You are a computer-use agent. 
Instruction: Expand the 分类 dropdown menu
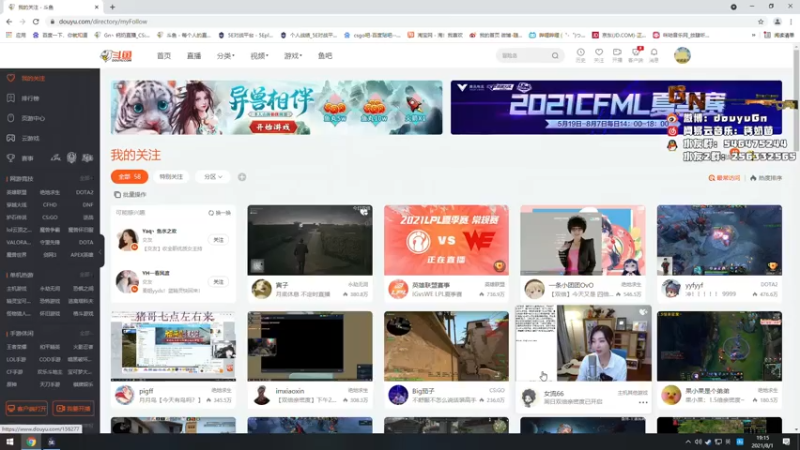pyautogui.click(x=225, y=56)
